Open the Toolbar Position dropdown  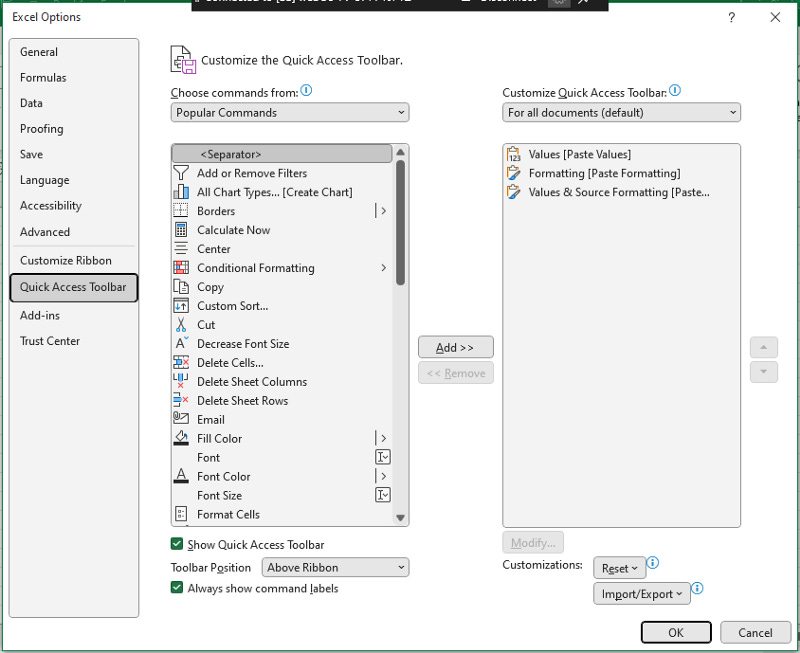[x=335, y=567]
